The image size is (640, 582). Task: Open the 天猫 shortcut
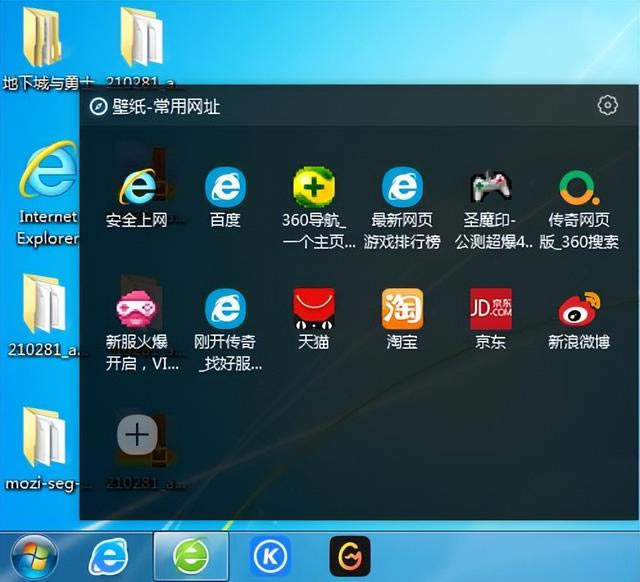[314, 309]
